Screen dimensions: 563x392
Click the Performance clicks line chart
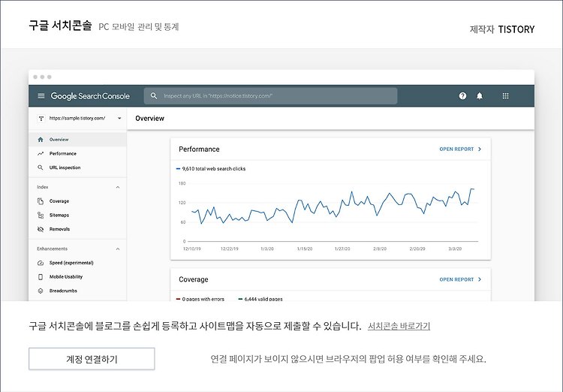333,207
